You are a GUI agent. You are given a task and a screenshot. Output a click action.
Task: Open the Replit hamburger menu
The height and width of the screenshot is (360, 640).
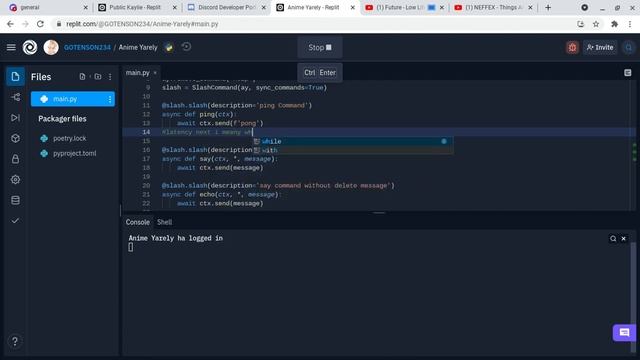pyautogui.click(x=11, y=47)
